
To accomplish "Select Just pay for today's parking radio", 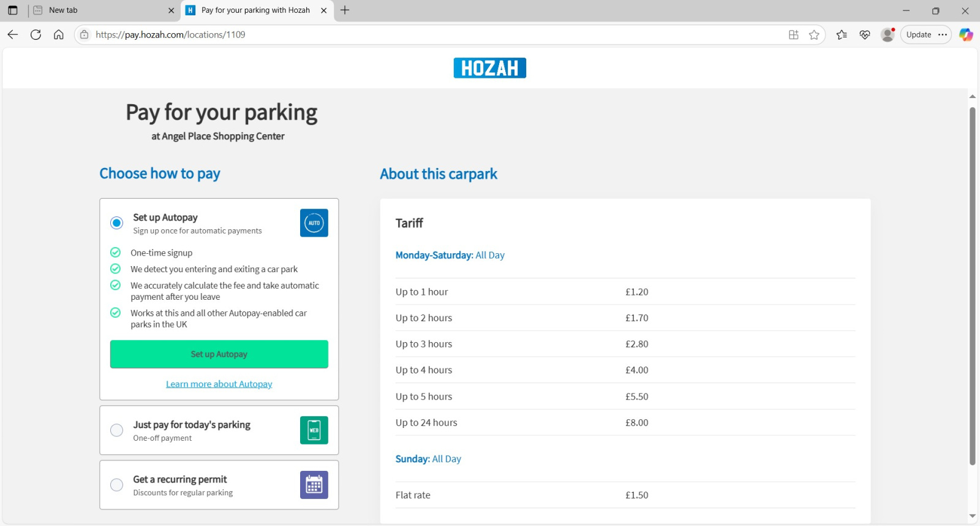I will (x=116, y=430).
